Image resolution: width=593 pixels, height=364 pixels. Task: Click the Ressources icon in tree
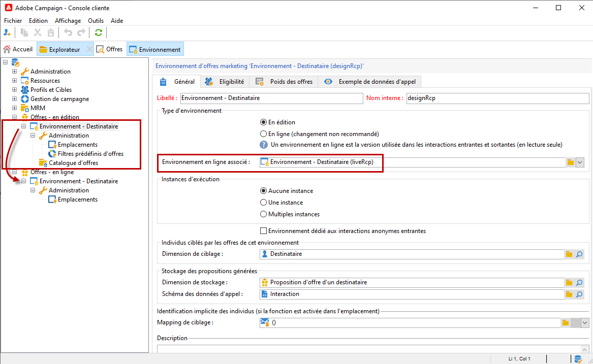pos(24,81)
